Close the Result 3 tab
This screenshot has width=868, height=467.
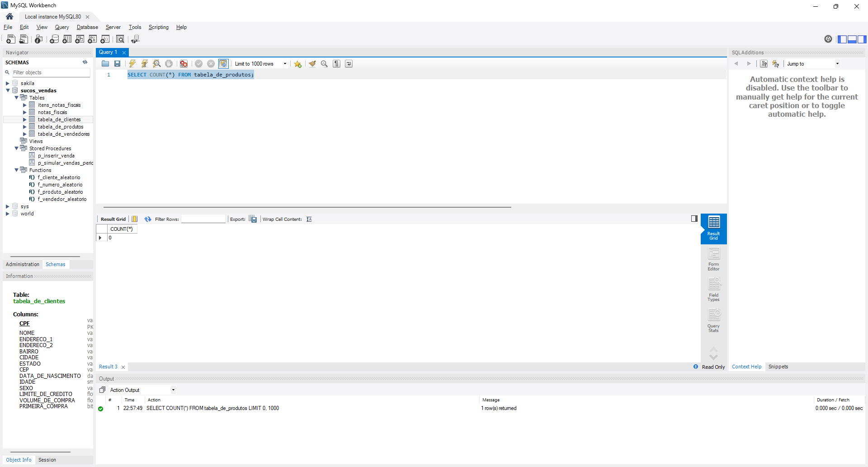[x=123, y=367]
